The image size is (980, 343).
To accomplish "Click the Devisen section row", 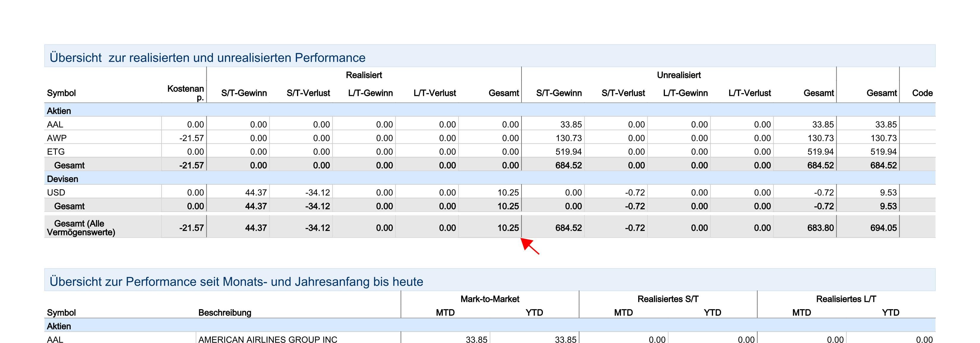I will (62, 179).
